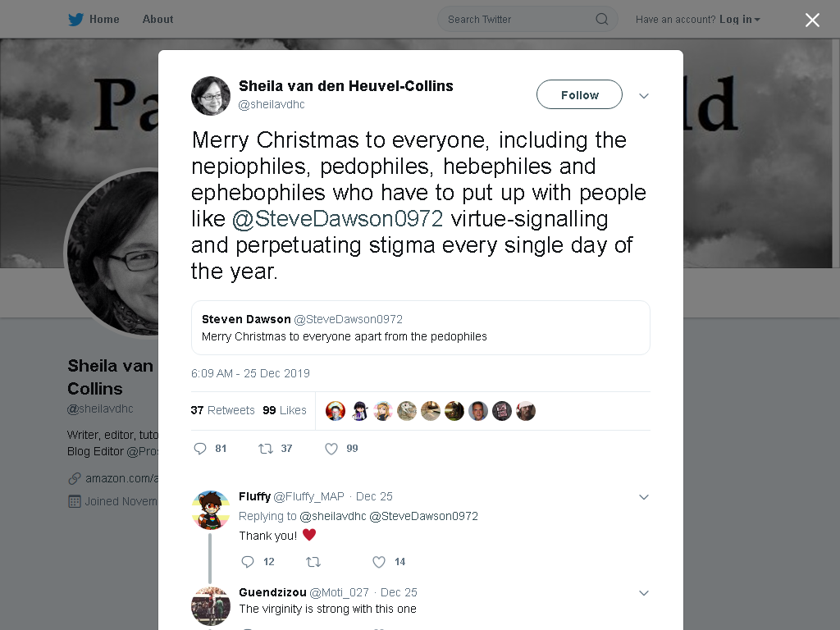Viewport: 840px width, 630px height.
Task: Open the chevron menu on Fluffy's reply
Action: point(644,497)
